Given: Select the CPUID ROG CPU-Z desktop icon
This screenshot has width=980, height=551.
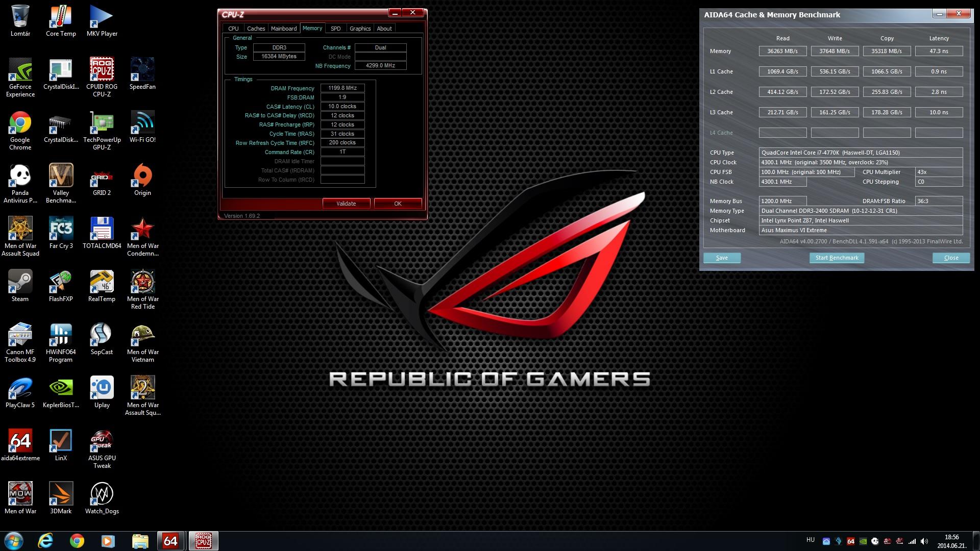Looking at the screenshot, I should [102, 78].
